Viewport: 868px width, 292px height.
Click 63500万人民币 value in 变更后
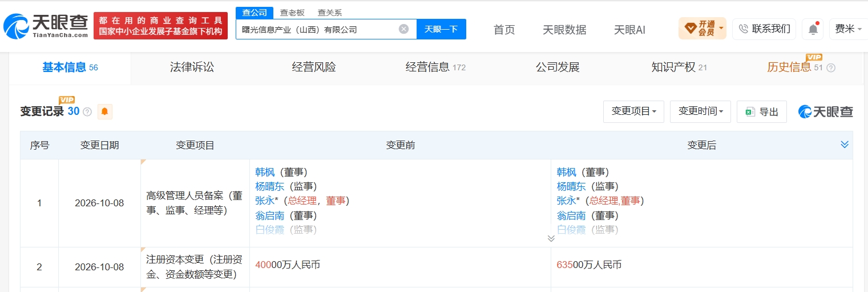[589, 265]
